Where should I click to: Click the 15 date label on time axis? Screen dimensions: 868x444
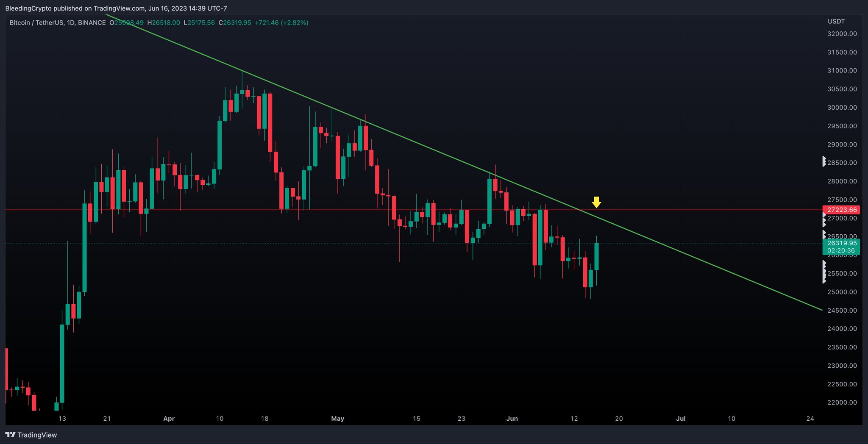[417, 419]
